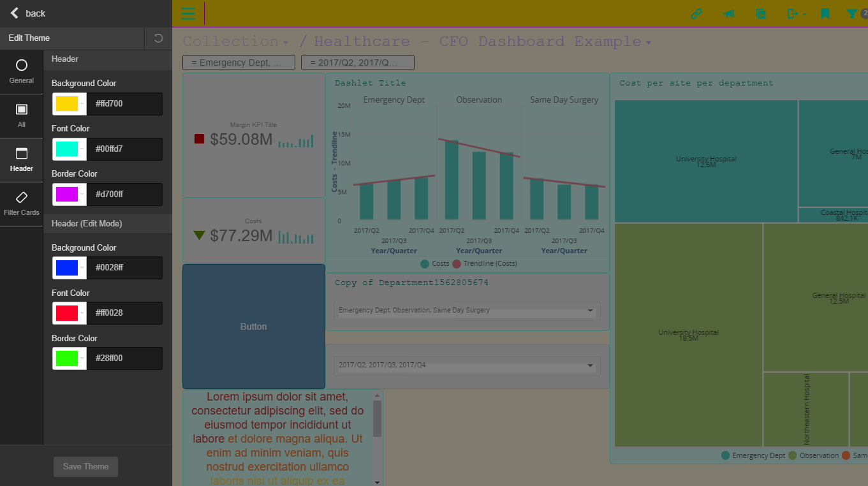Open the filter funnel icon
Viewport: 868px width, 486px height.
(851, 13)
